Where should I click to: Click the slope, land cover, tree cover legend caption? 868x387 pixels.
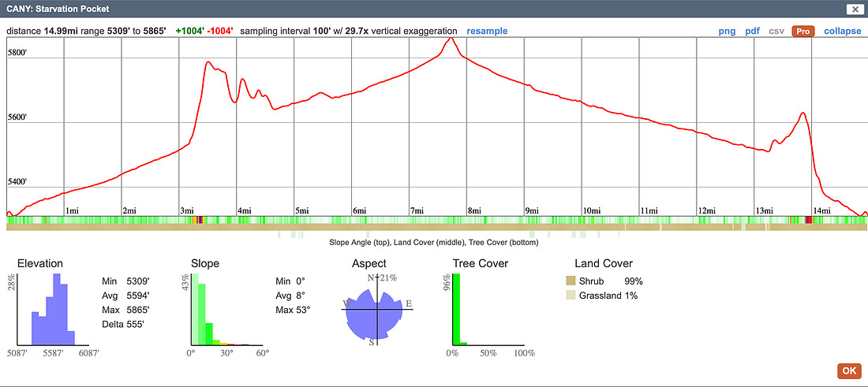[433, 242]
